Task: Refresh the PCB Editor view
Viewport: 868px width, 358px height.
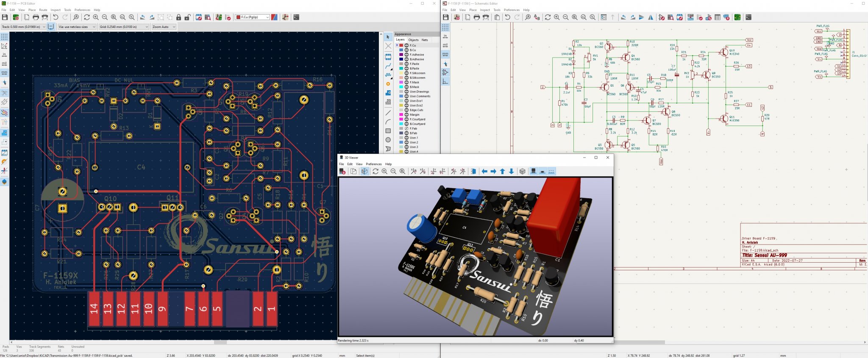Action: (87, 17)
